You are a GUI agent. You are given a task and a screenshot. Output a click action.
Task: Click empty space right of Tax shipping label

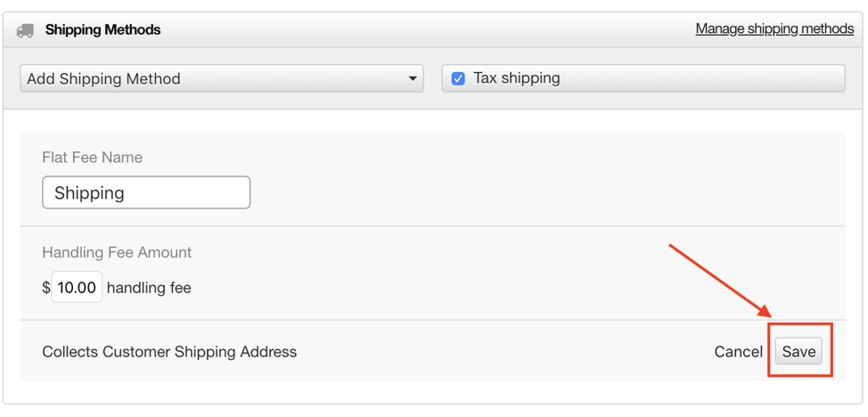pyautogui.click(x=702, y=78)
